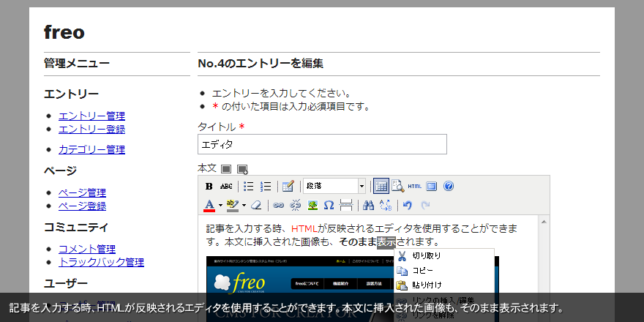Open find with the binoculars icon

click(368, 205)
